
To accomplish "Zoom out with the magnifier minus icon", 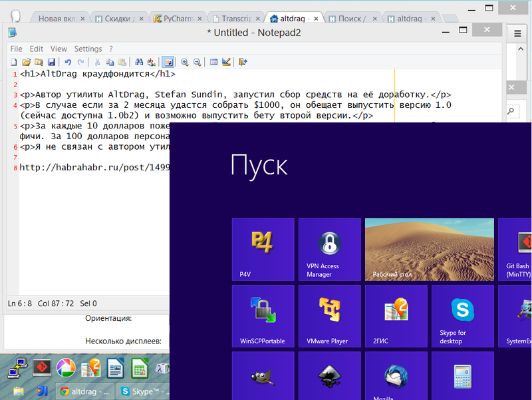I will [197, 62].
